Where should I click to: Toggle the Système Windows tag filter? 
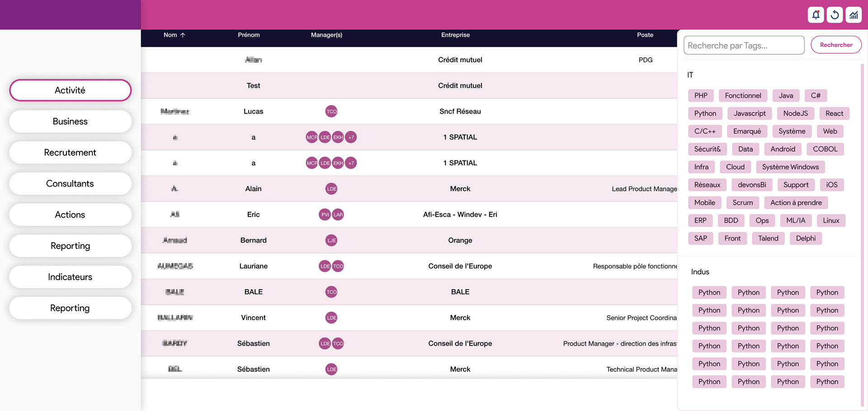pyautogui.click(x=790, y=167)
